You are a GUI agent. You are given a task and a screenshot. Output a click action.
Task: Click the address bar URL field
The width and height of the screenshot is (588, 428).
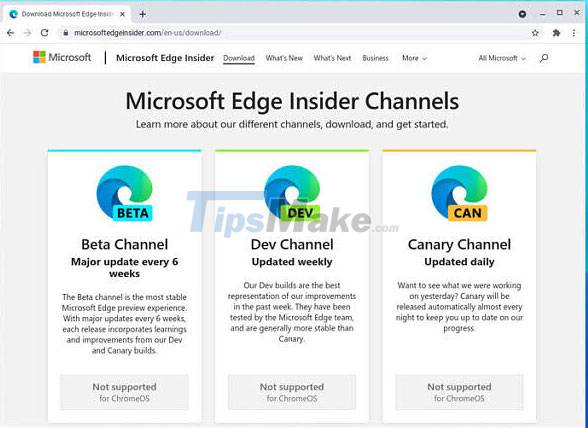[292, 33]
